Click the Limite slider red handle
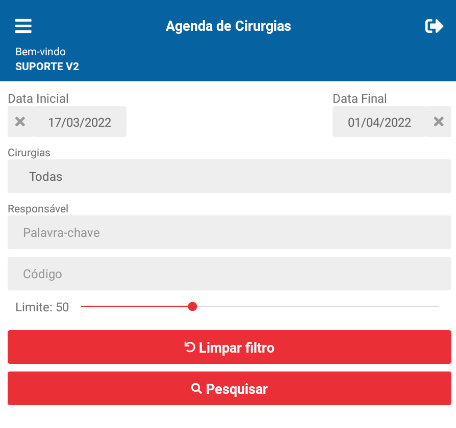The width and height of the screenshot is (456, 428). (192, 307)
